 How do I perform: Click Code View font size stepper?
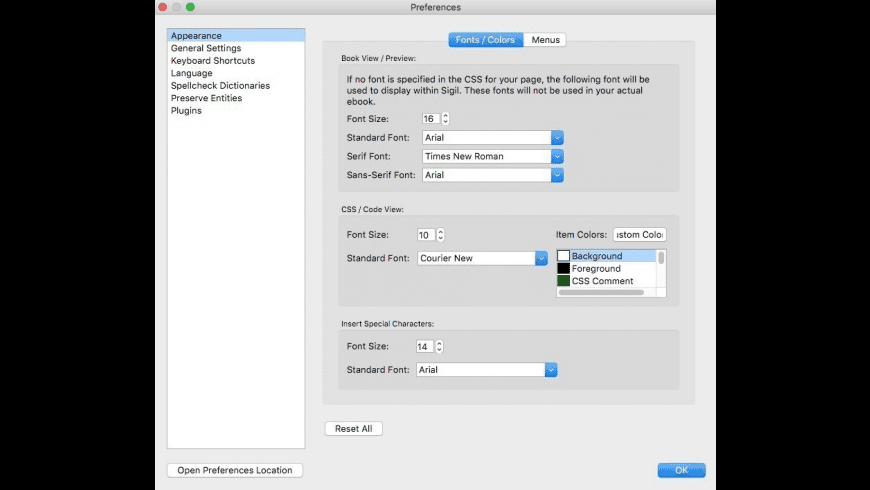[440, 235]
